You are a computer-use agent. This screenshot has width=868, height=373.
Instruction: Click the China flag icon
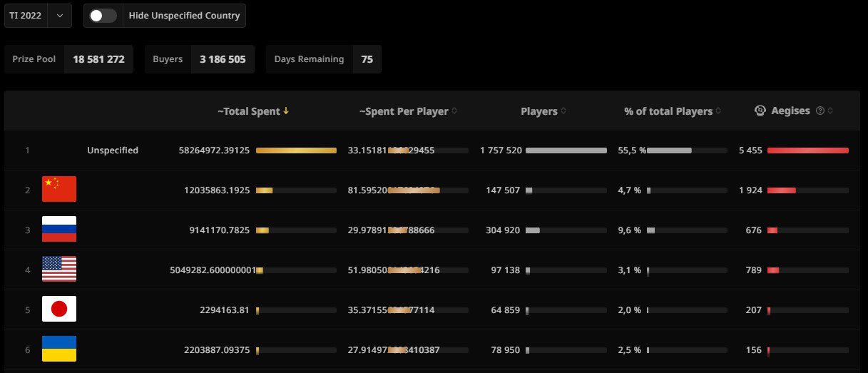[59, 190]
